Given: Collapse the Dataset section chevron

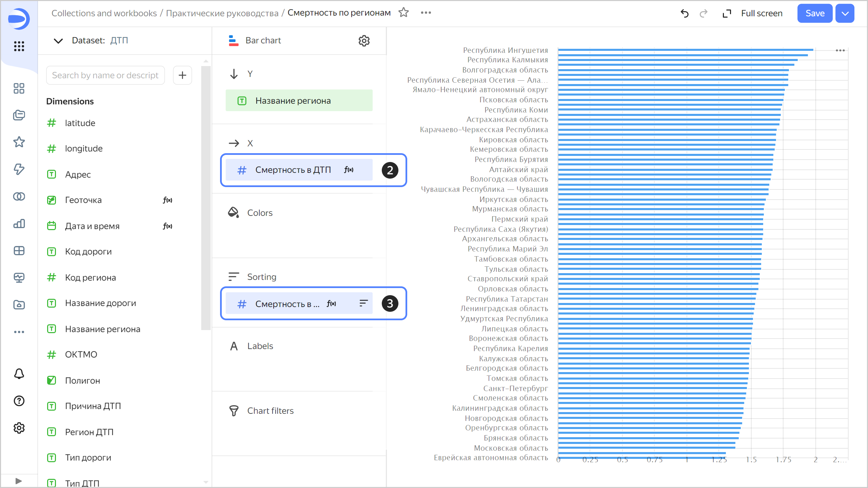Looking at the screenshot, I should (x=58, y=41).
